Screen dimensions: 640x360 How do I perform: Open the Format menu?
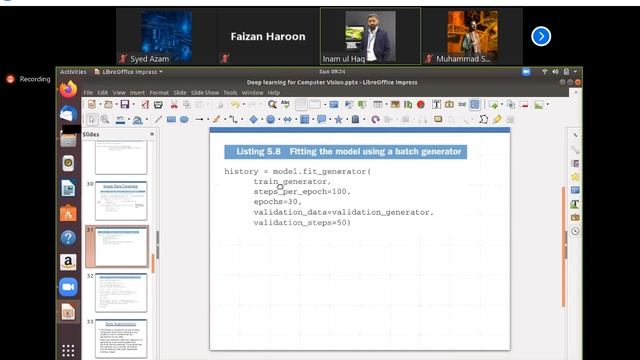tap(159, 93)
